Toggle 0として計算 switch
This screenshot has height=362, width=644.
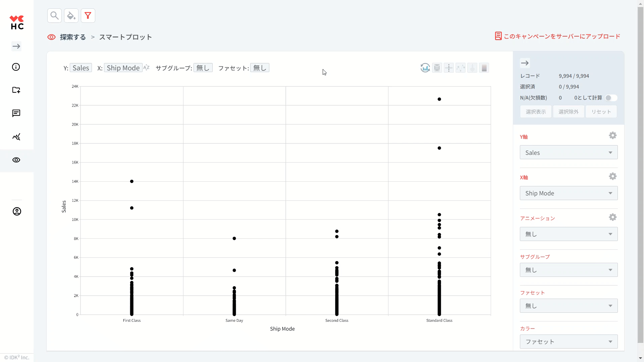(x=610, y=98)
